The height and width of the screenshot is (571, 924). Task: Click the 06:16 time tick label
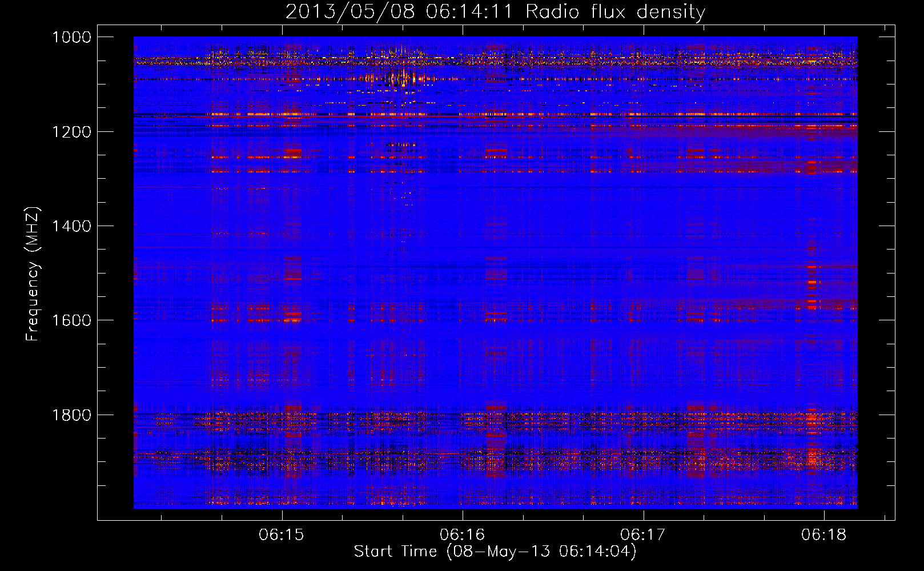coord(462,534)
